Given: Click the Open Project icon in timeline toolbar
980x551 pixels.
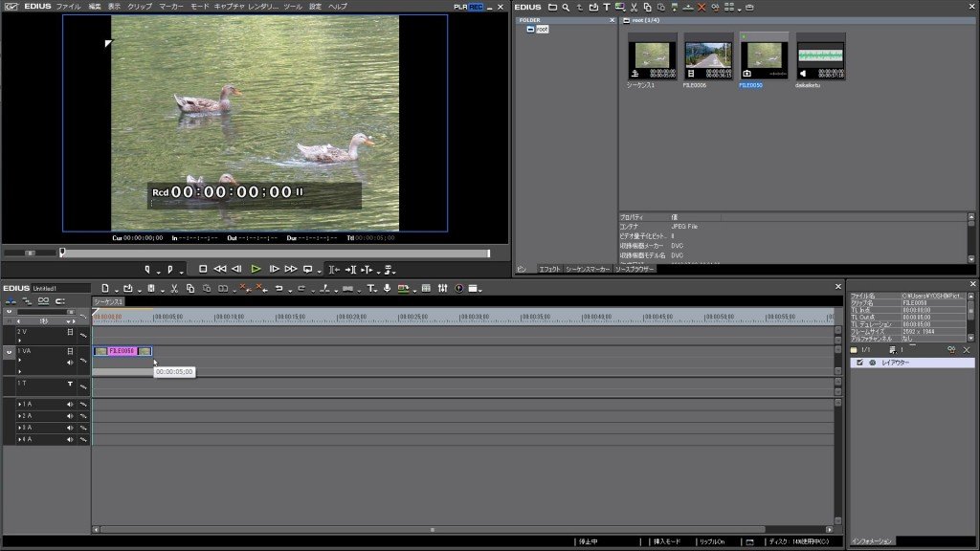Looking at the screenshot, I should tap(127, 289).
